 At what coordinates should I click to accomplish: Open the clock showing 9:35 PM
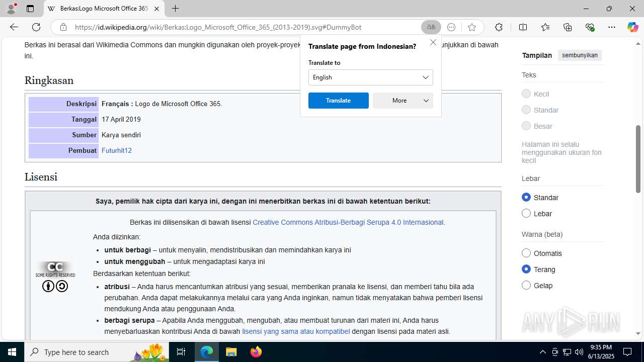pos(601,352)
